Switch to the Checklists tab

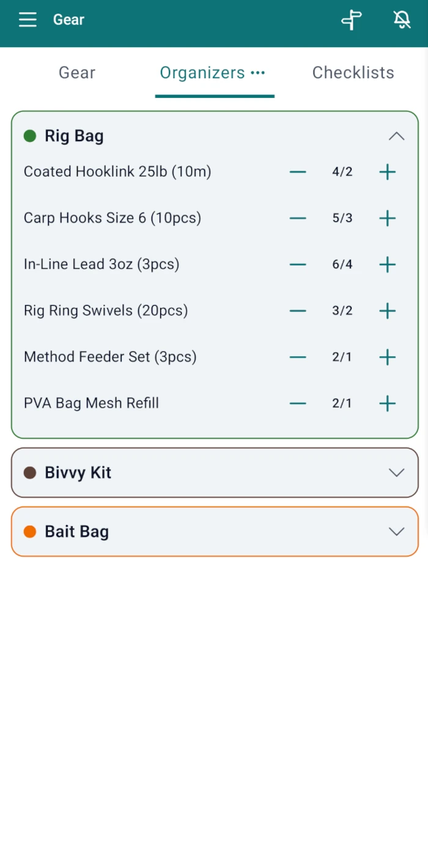(x=353, y=73)
